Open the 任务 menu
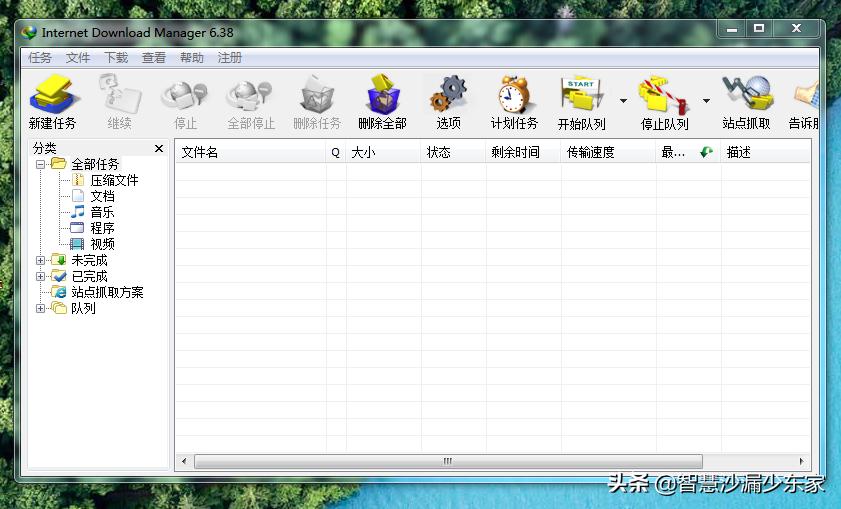The width and height of the screenshot is (841, 509). tap(40, 57)
